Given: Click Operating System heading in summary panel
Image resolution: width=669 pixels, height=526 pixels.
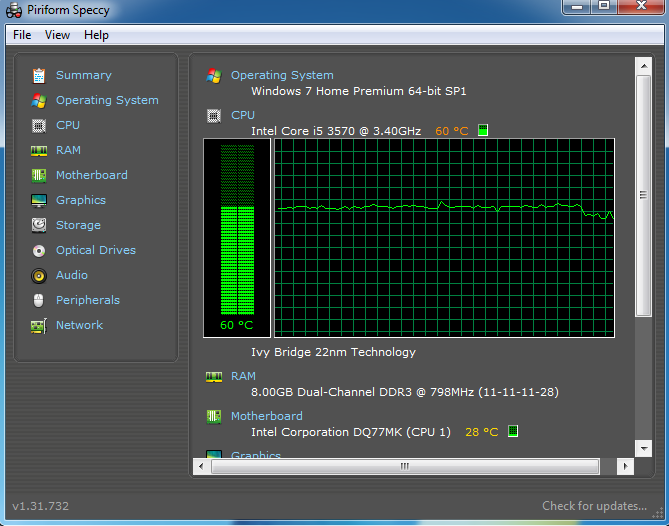Looking at the screenshot, I should (282, 76).
